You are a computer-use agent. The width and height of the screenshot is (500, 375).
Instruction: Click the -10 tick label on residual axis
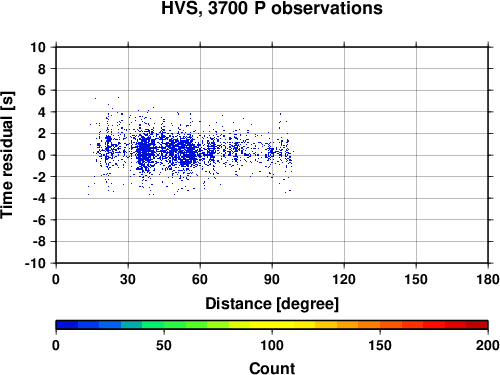pos(35,263)
